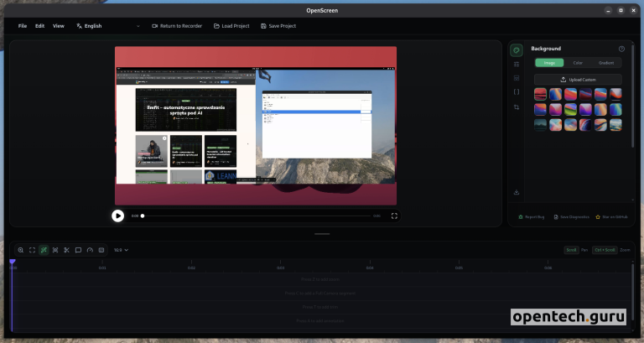Switch background type to Color
Screen dimensions: 644x343
[x=578, y=63]
